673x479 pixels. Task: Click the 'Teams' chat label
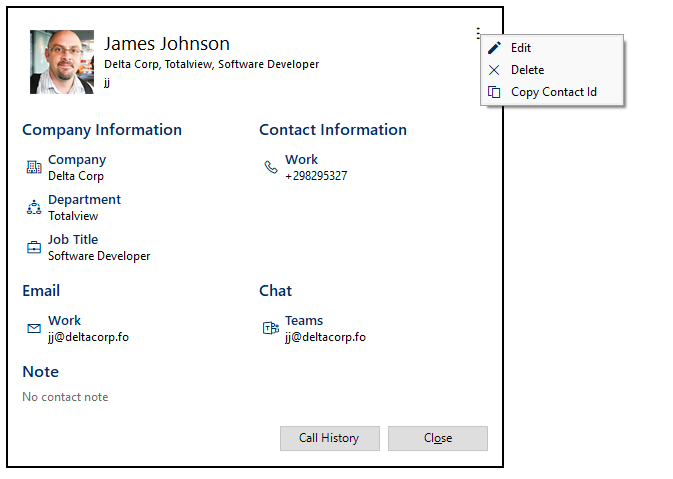click(304, 321)
